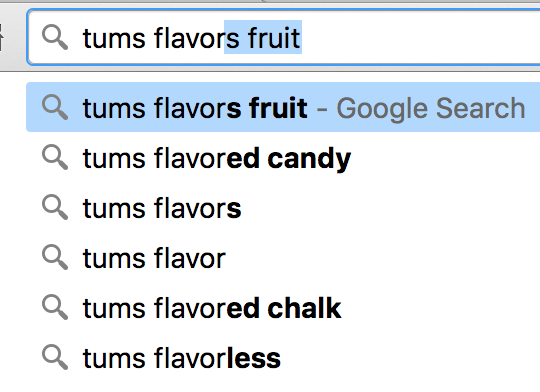Click the 'Google Search' label in top suggestion
540x392 pixels.
point(430,109)
